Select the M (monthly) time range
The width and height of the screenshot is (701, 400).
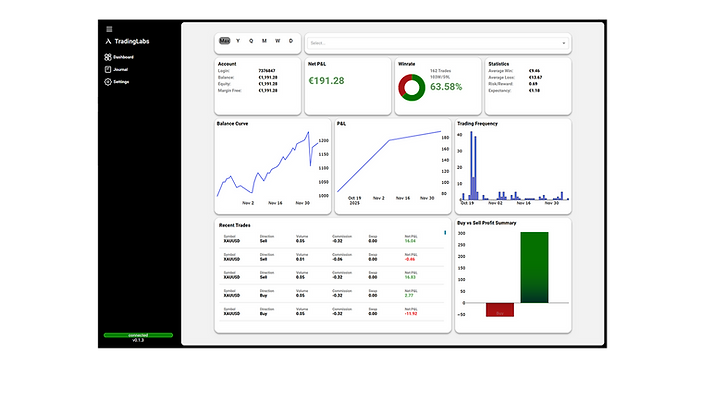click(x=264, y=41)
